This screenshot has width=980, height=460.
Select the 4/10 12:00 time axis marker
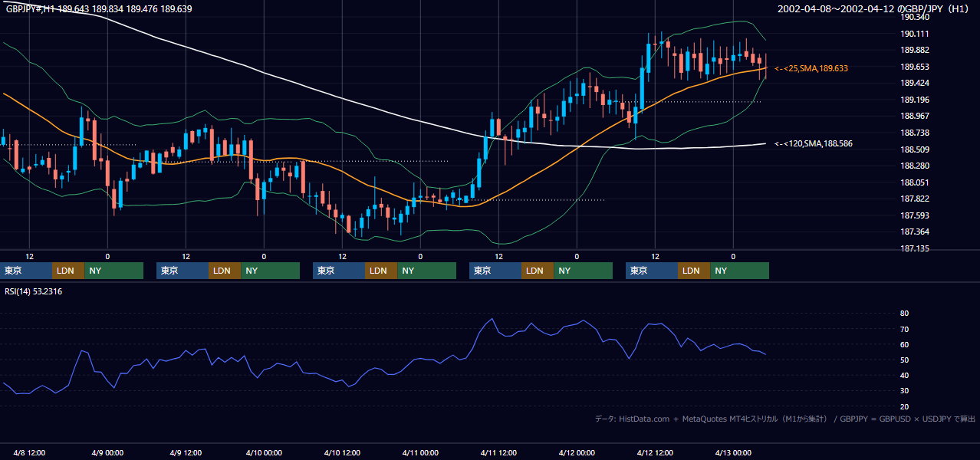pyautogui.click(x=342, y=453)
